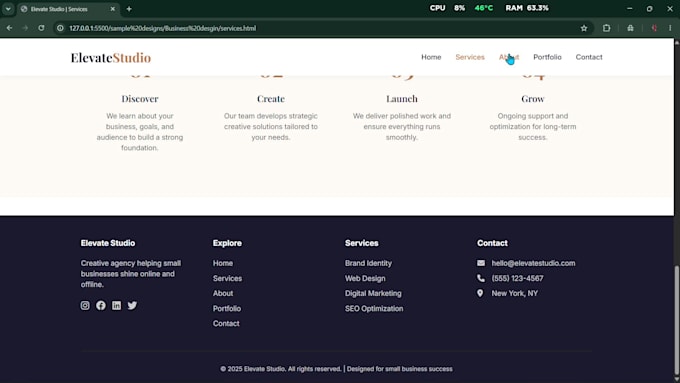View site information icon in the address bar
The image size is (680, 383).
[60, 28]
